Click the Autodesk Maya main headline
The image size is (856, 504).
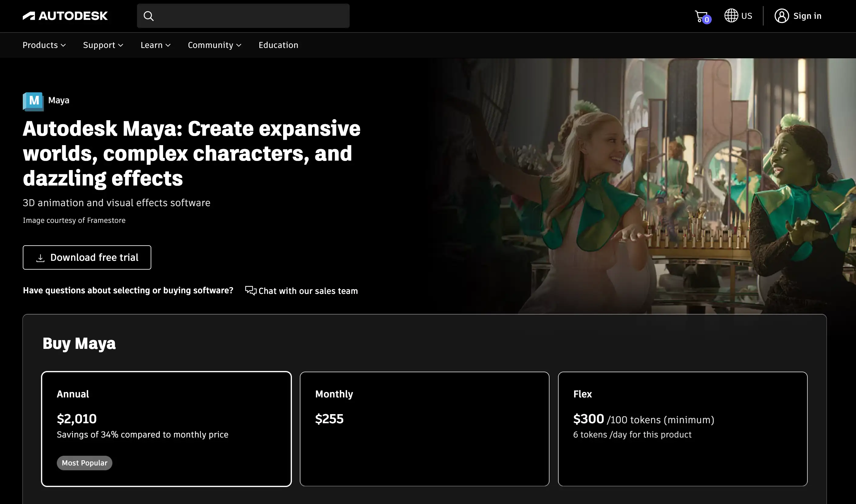click(x=192, y=153)
